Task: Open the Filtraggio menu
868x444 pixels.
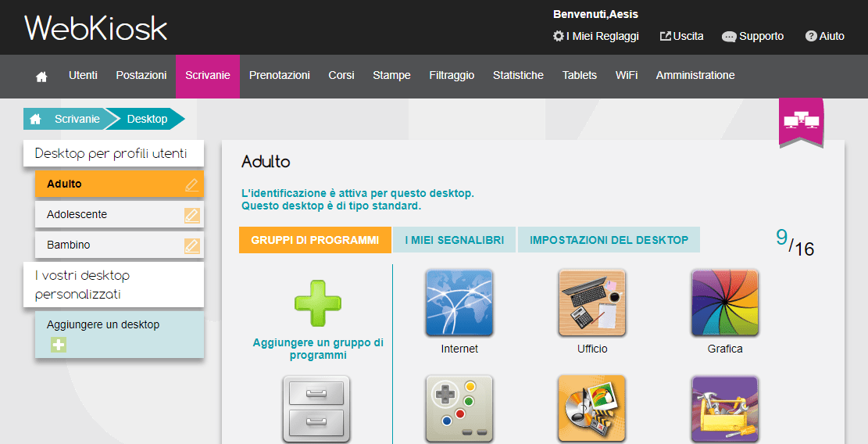Action: coord(452,75)
